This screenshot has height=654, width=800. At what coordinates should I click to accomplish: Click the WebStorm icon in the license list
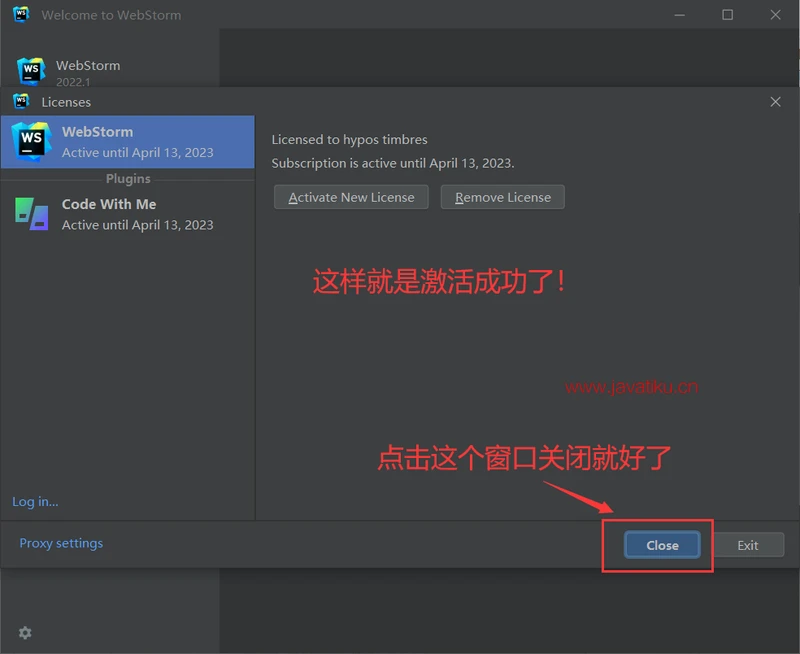point(31,142)
